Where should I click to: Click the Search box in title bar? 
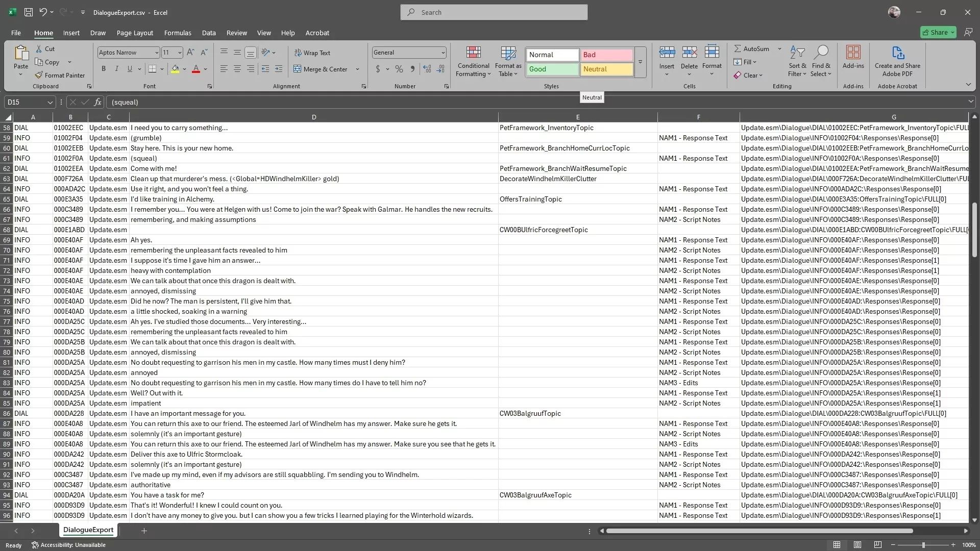tap(494, 12)
